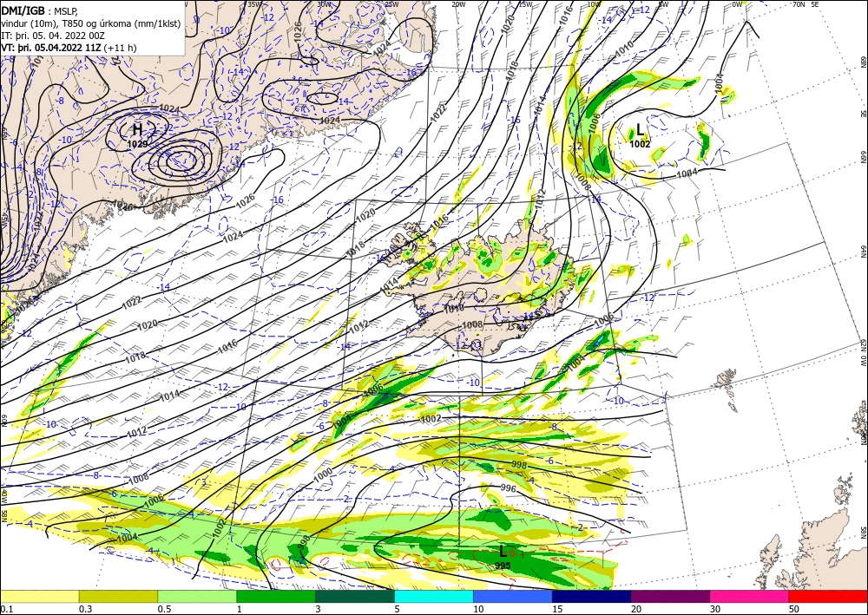Click the 'VT: þri. 05.04.2022 11Z (+11 h)' text
The width and height of the screenshot is (868, 615).
tap(69, 48)
